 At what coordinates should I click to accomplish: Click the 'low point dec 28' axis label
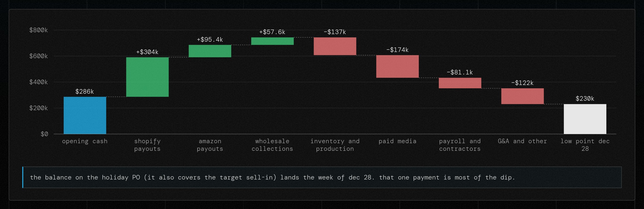(585, 145)
